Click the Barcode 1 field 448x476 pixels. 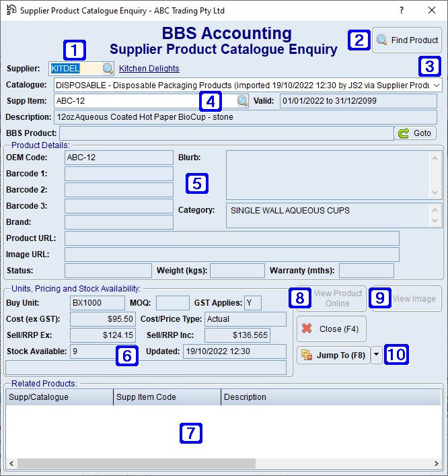tap(119, 174)
